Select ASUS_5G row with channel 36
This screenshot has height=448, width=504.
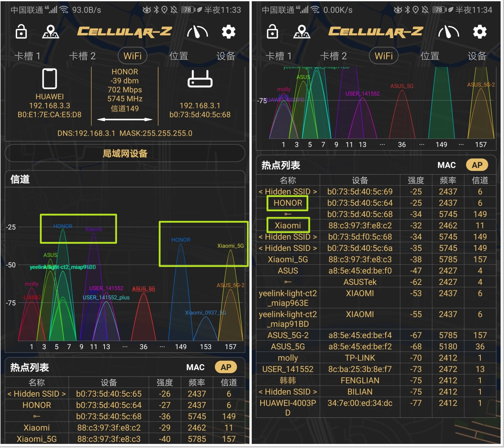tap(376, 347)
